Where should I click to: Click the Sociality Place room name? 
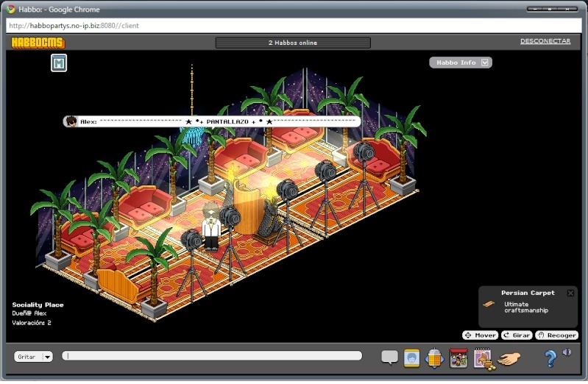pyautogui.click(x=38, y=305)
